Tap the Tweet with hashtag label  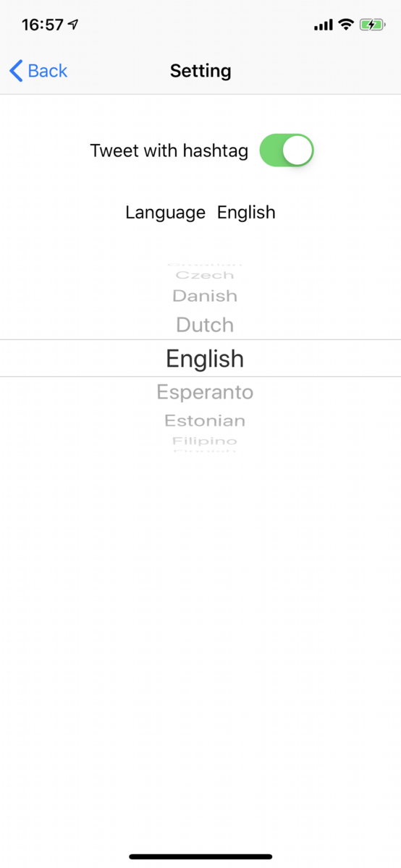pos(169,150)
